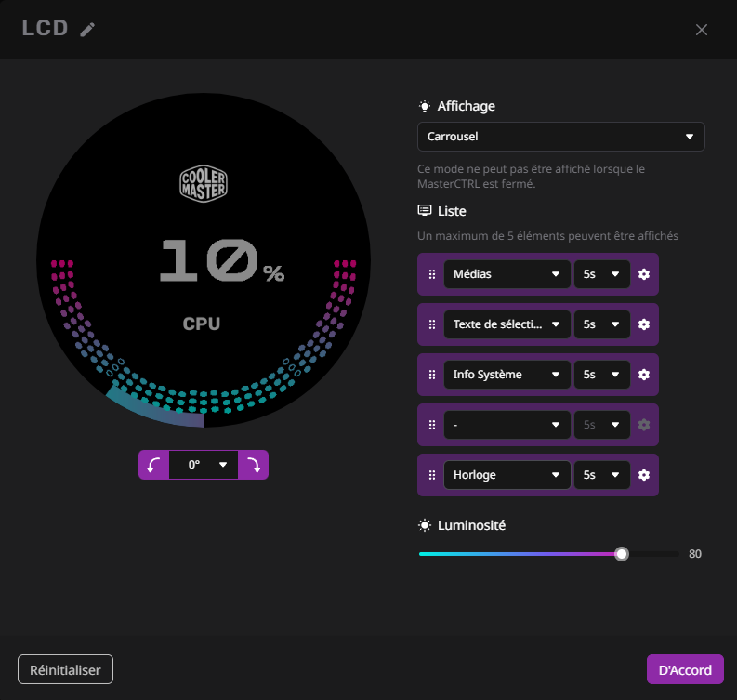737x700 pixels.
Task: Open the duration dropdown in Info Système row
Action: pyautogui.click(x=601, y=375)
